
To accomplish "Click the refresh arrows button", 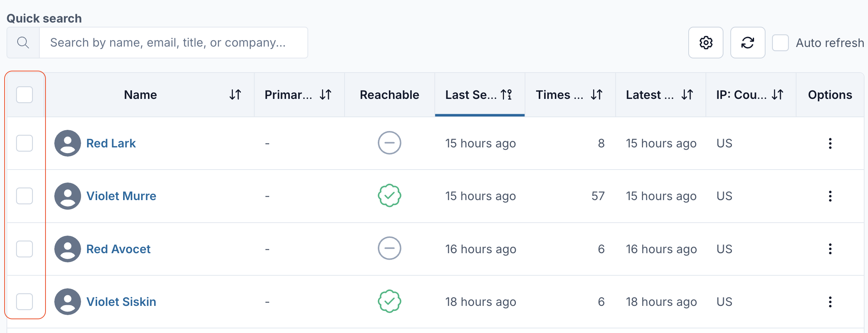I will [x=748, y=42].
